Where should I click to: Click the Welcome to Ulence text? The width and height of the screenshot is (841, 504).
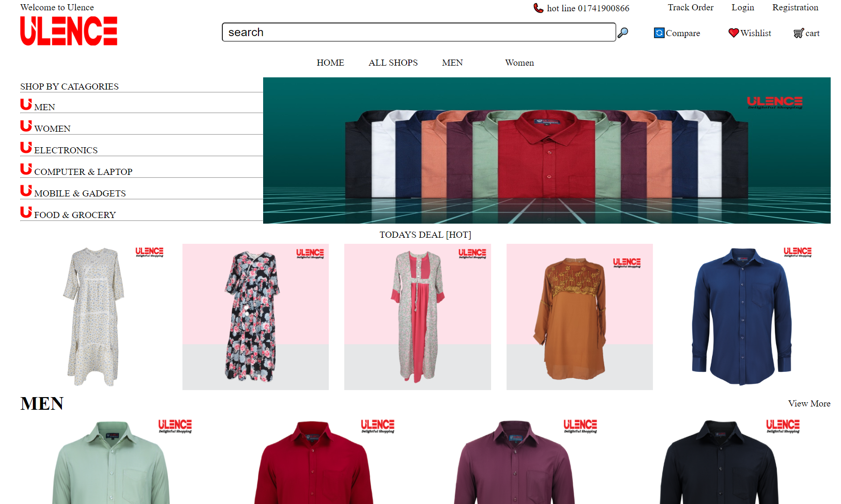tap(57, 8)
